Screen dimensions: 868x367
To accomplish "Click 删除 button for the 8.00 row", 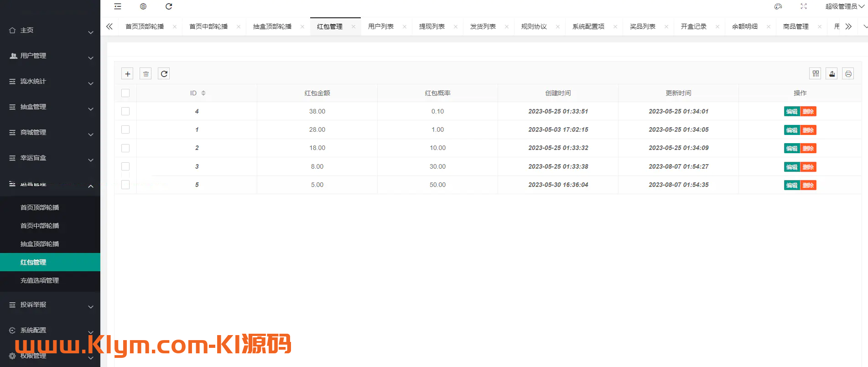I will pos(808,167).
